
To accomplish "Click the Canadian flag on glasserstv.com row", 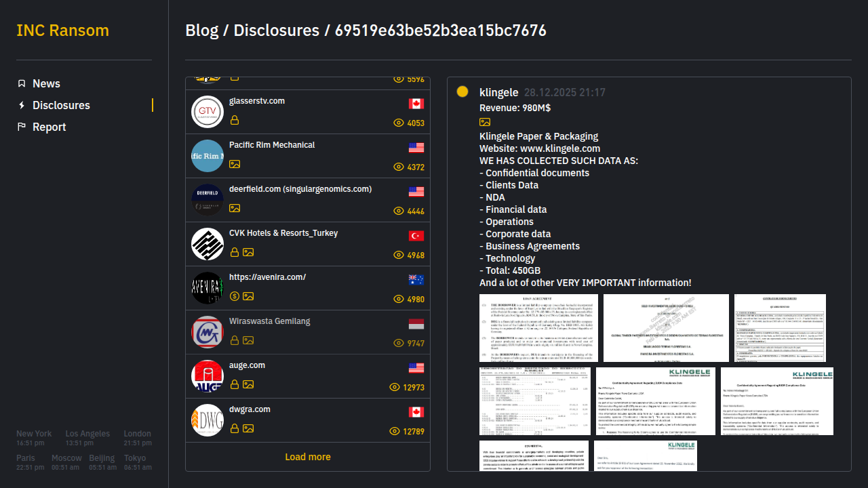I will [x=416, y=104].
